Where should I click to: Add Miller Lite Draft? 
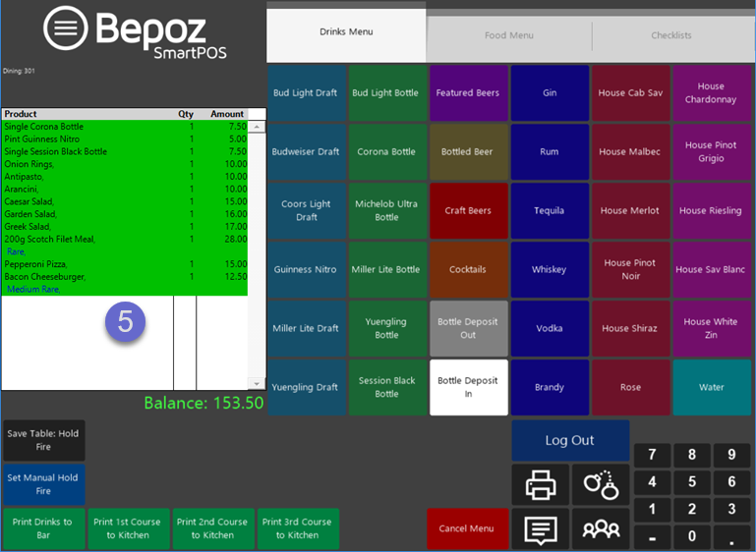(x=307, y=328)
